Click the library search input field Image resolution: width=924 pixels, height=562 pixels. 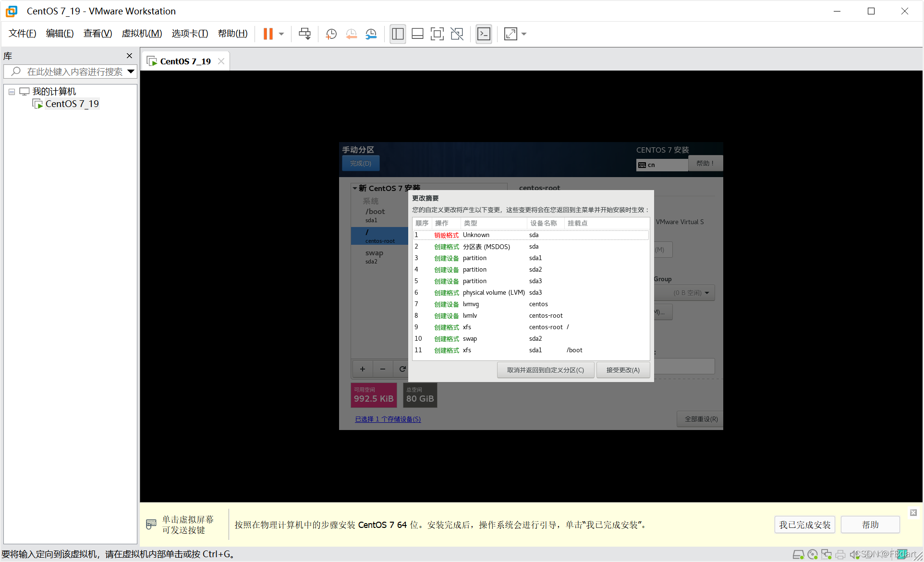point(74,72)
